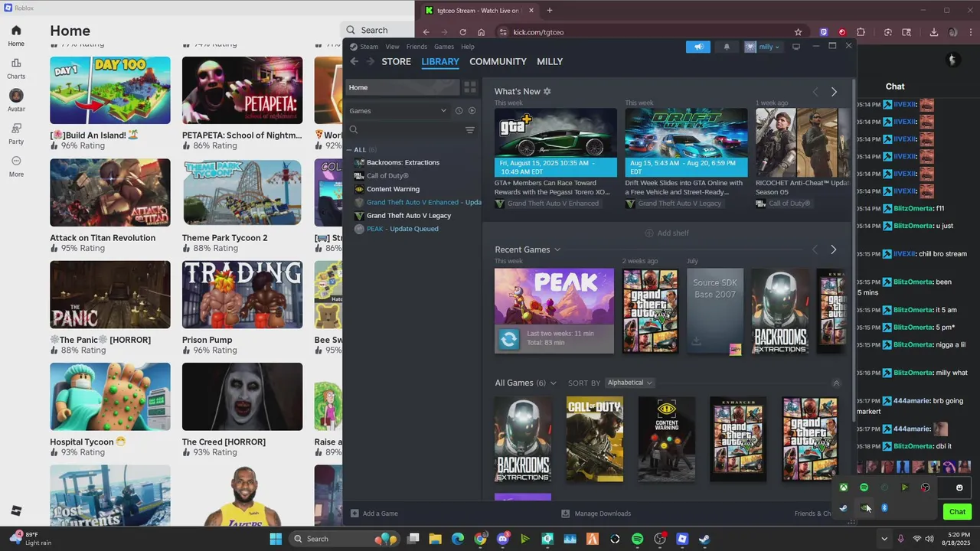This screenshot has width=980, height=551.
Task: Open the Charts page in Roblox sidebar
Action: pyautogui.click(x=16, y=68)
